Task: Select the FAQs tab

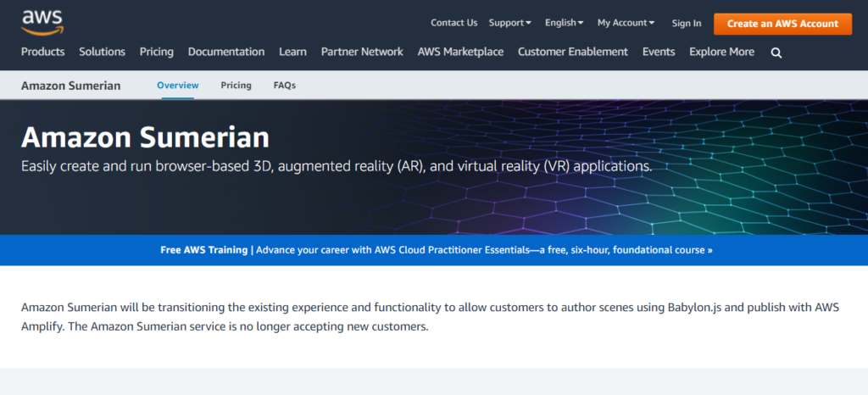Action: click(285, 86)
